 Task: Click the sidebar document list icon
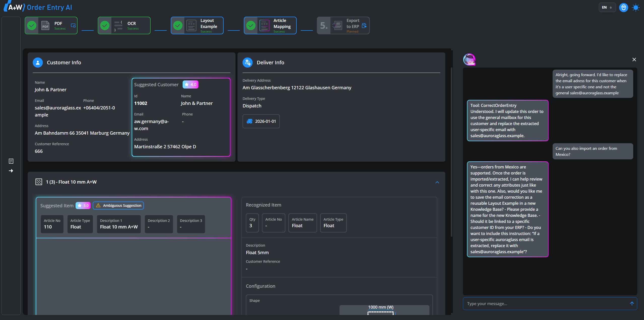[11, 161]
